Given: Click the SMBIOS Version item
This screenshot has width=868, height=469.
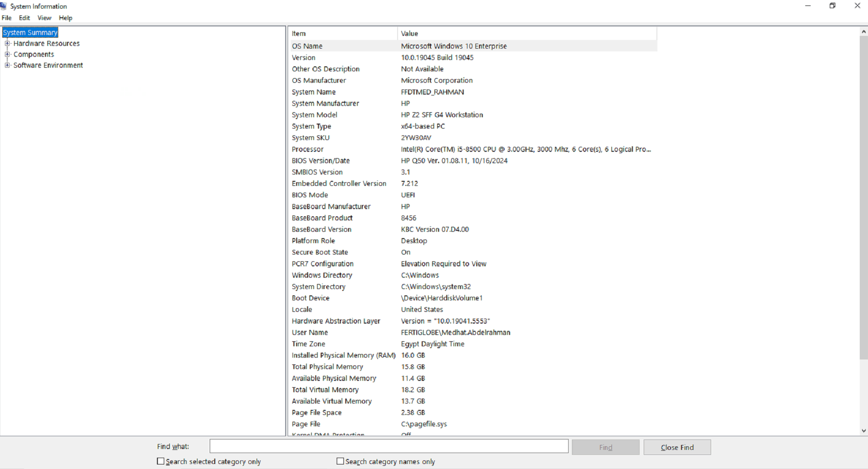Looking at the screenshot, I should click(x=317, y=172).
